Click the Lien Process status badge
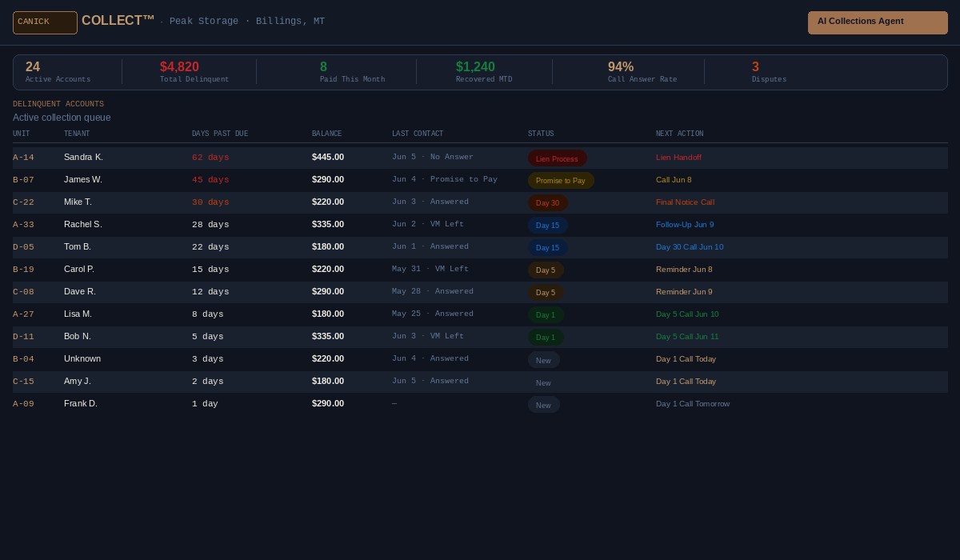 coord(557,158)
